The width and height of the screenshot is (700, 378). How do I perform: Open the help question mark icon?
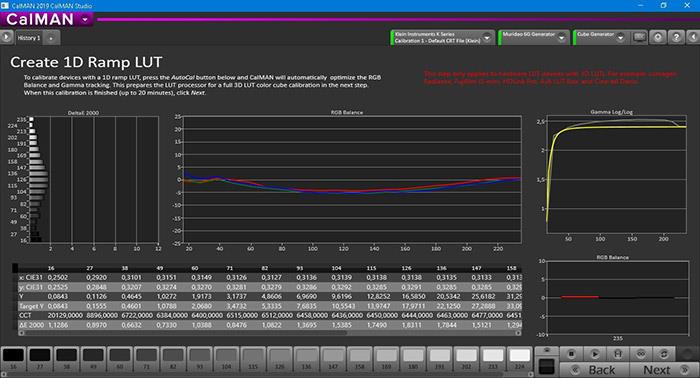pyautogui.click(x=676, y=37)
